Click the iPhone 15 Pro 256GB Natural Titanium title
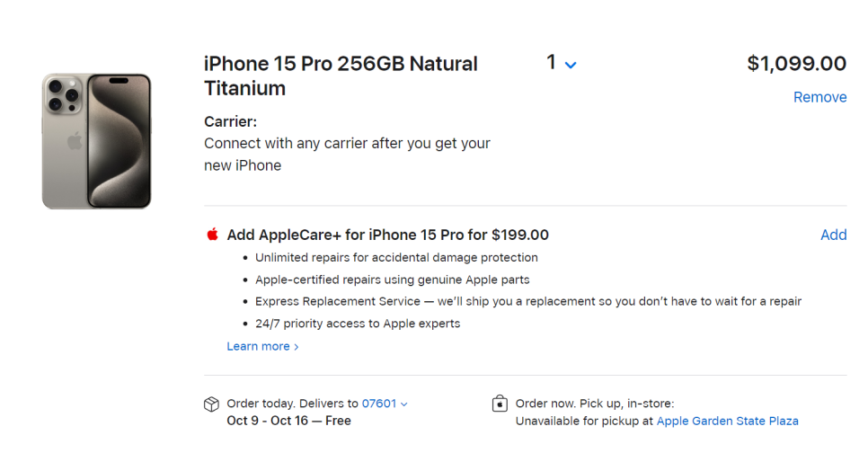Image resolution: width=868 pixels, height=453 pixels. (x=341, y=75)
